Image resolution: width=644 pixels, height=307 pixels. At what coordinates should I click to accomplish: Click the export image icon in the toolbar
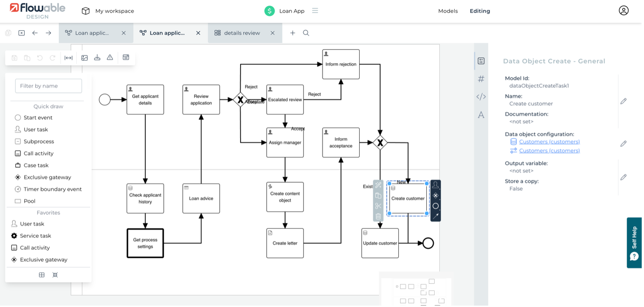pos(85,58)
